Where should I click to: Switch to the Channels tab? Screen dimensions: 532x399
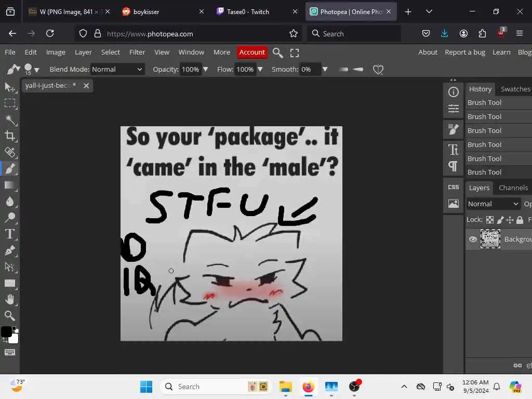click(513, 188)
